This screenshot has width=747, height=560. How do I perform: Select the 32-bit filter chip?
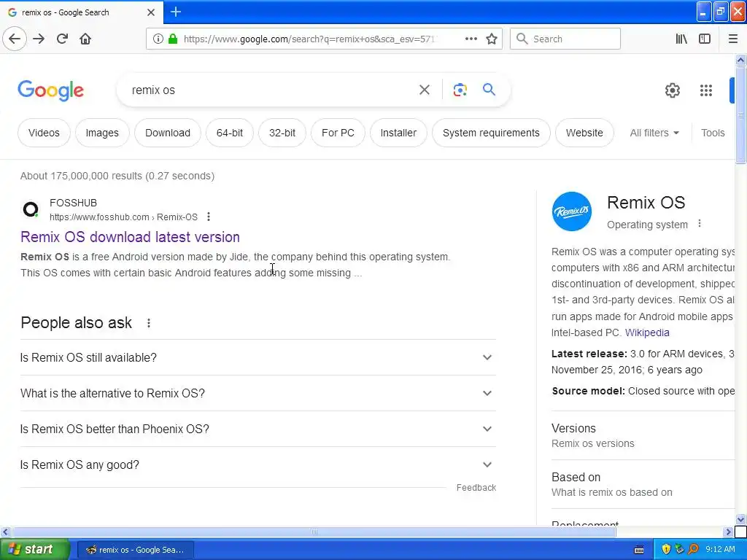tap(282, 133)
